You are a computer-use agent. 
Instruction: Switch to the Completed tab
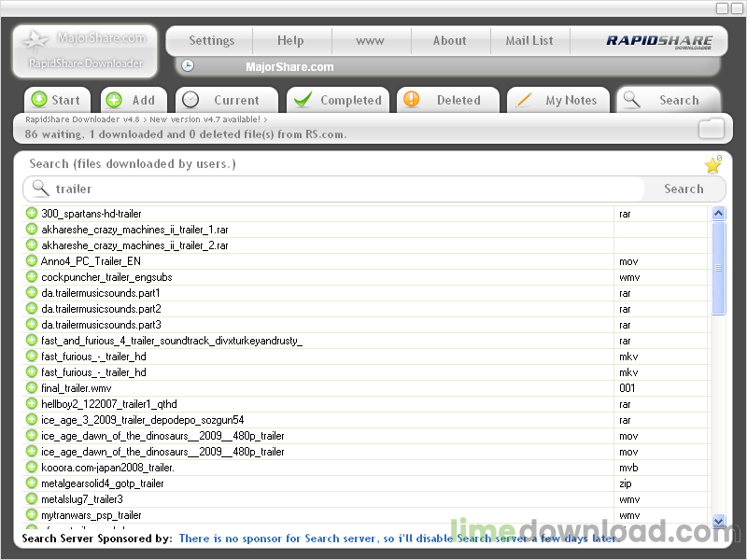(x=338, y=100)
